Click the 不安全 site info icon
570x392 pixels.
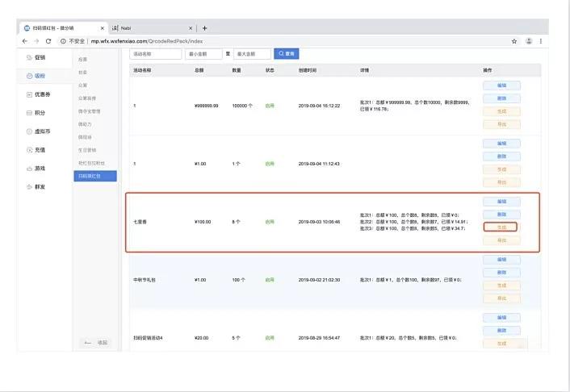(x=63, y=41)
